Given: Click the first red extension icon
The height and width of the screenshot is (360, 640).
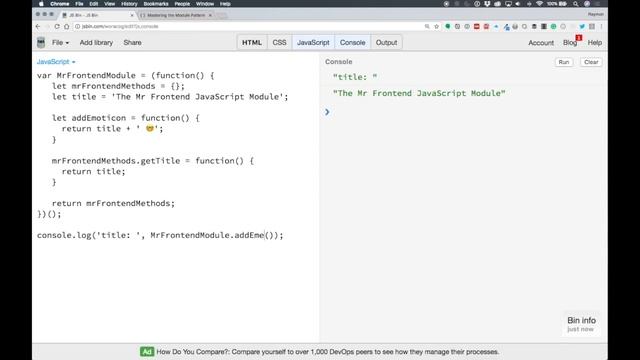Looking at the screenshot, I should pos(476,27).
